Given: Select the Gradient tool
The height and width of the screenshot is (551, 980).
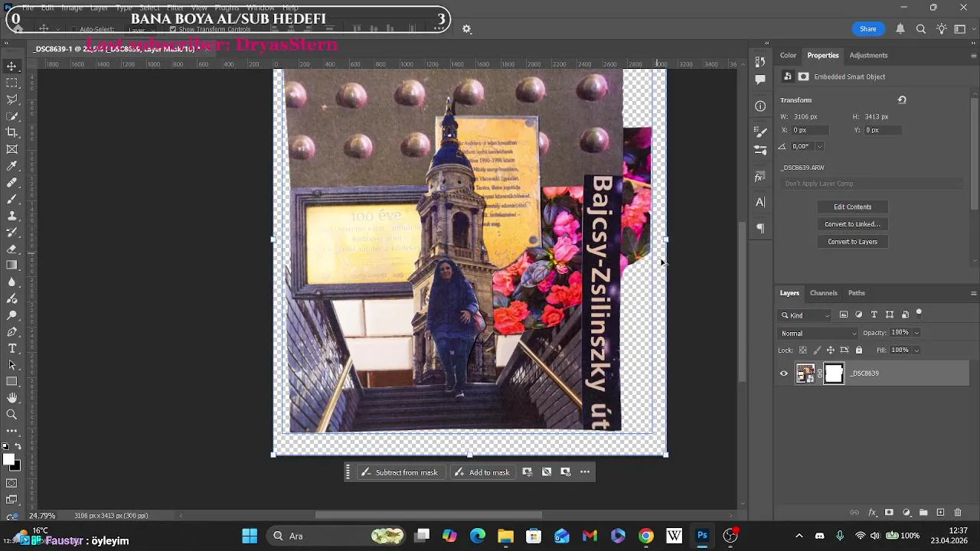Looking at the screenshot, I should (x=11, y=265).
